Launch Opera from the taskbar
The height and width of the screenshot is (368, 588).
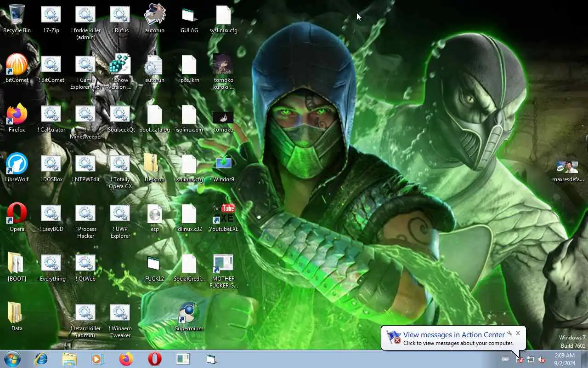click(x=155, y=359)
